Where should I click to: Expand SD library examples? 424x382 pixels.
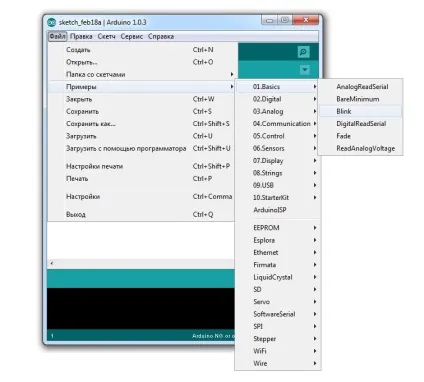coord(277,290)
